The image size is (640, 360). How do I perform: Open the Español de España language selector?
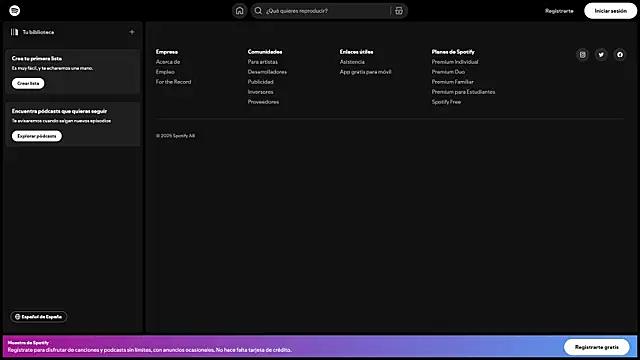tap(38, 317)
